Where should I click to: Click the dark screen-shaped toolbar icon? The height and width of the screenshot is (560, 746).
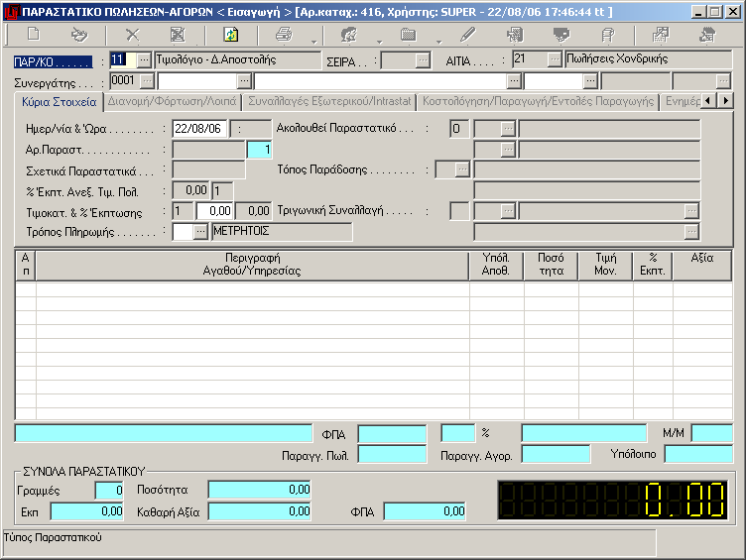(561, 35)
